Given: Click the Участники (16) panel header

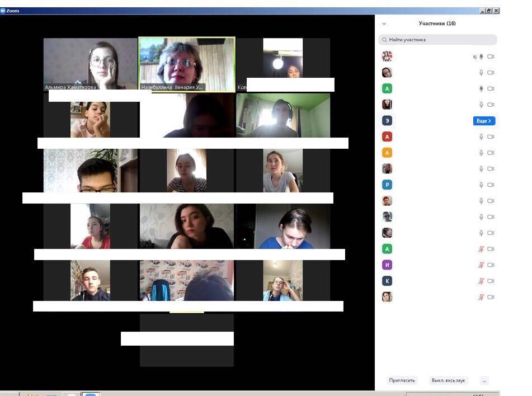Looking at the screenshot, I should click(437, 23).
